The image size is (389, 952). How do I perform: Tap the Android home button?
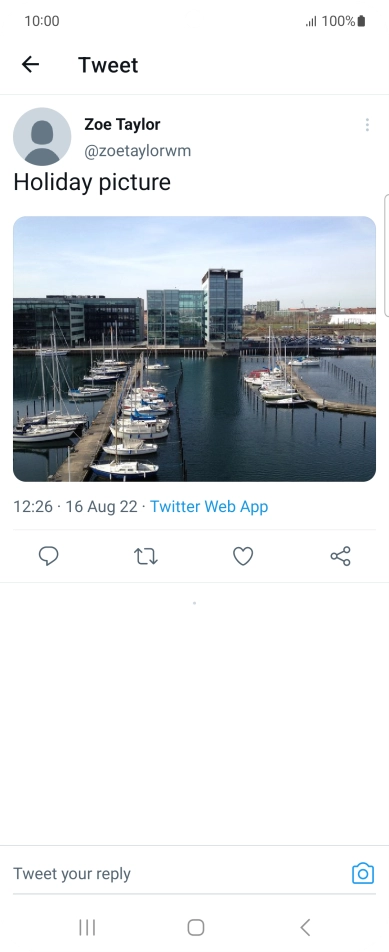point(195,927)
